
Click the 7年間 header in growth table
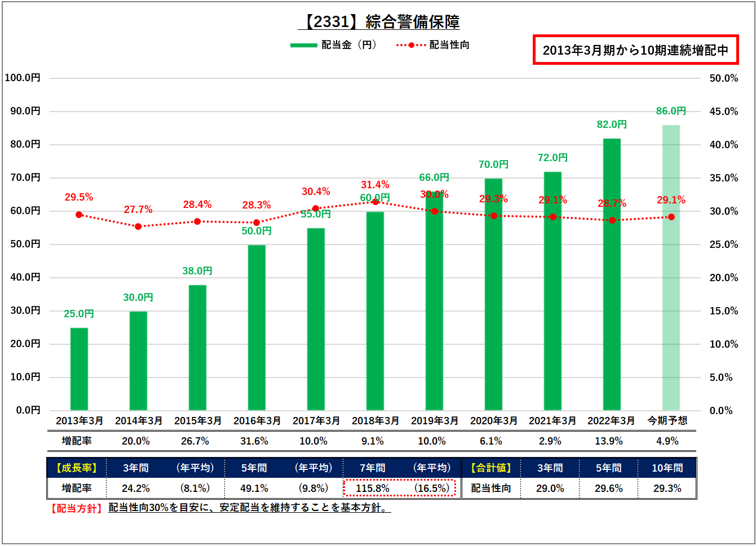373,468
